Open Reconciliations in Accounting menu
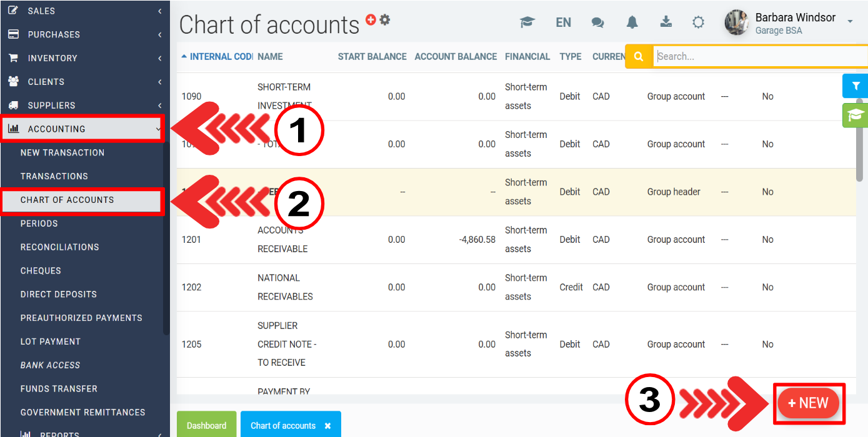 (59, 247)
